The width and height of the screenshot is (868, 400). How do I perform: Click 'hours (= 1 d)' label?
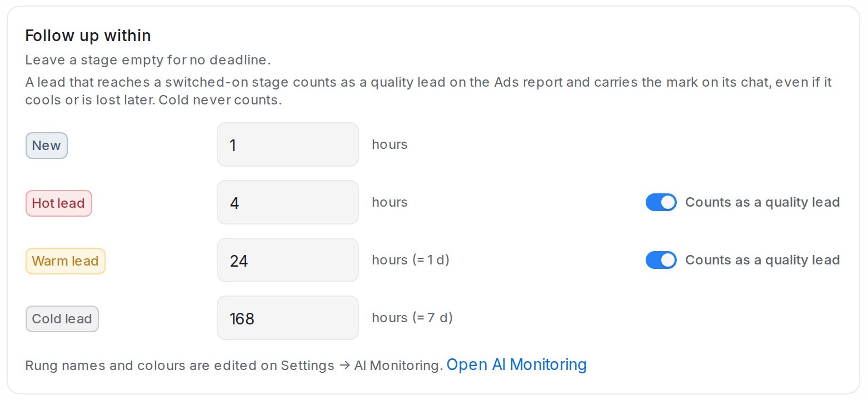tap(411, 260)
